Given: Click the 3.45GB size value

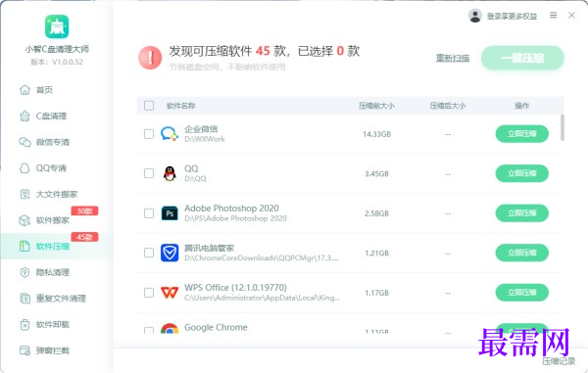Looking at the screenshot, I should coord(377,173).
